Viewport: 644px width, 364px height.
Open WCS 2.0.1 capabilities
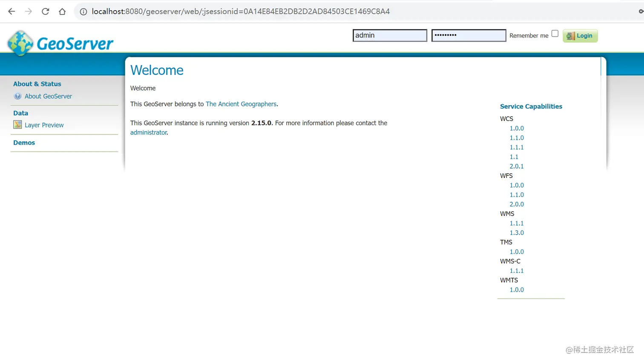[517, 166]
